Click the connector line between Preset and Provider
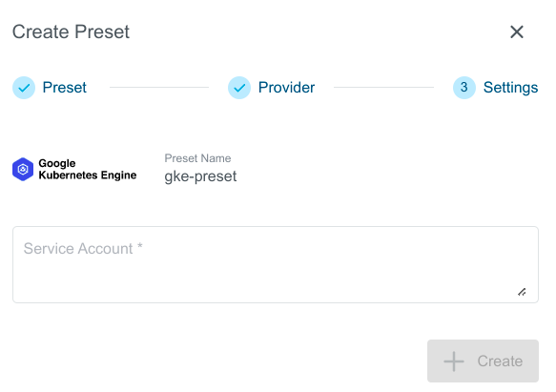The image size is (556, 392). click(x=159, y=87)
